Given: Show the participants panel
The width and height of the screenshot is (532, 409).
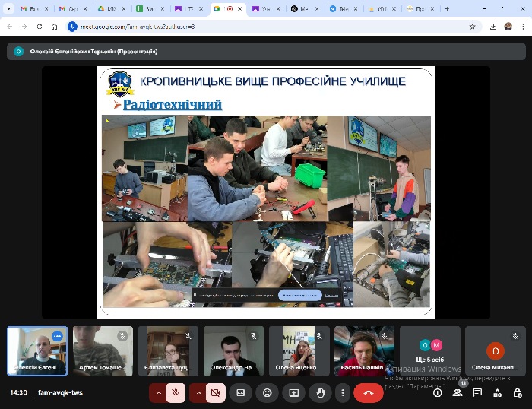Looking at the screenshot, I should pyautogui.click(x=458, y=392).
